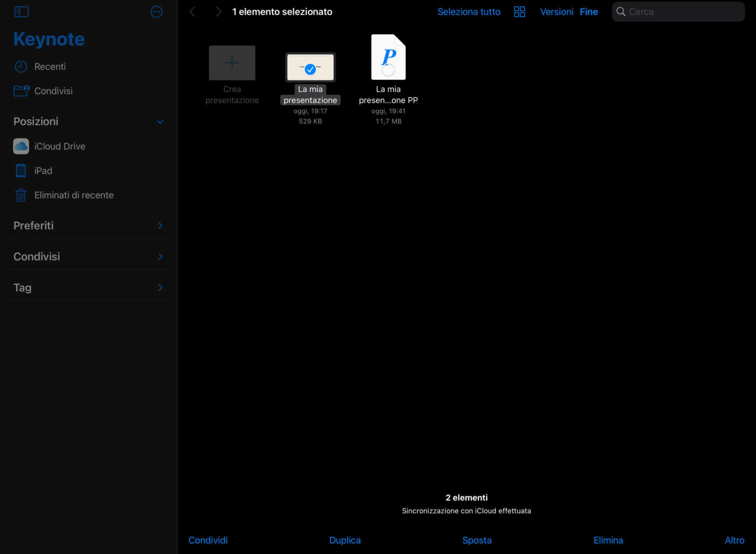Click the 1 elemento selezionato title
Screen dimensions: 756x554
click(282, 11)
